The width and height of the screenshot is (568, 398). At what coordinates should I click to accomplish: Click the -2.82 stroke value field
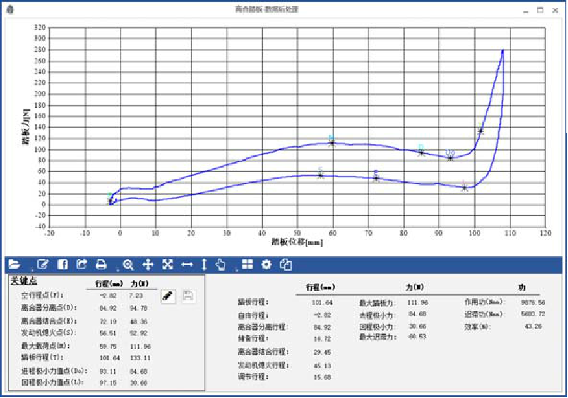click(108, 296)
